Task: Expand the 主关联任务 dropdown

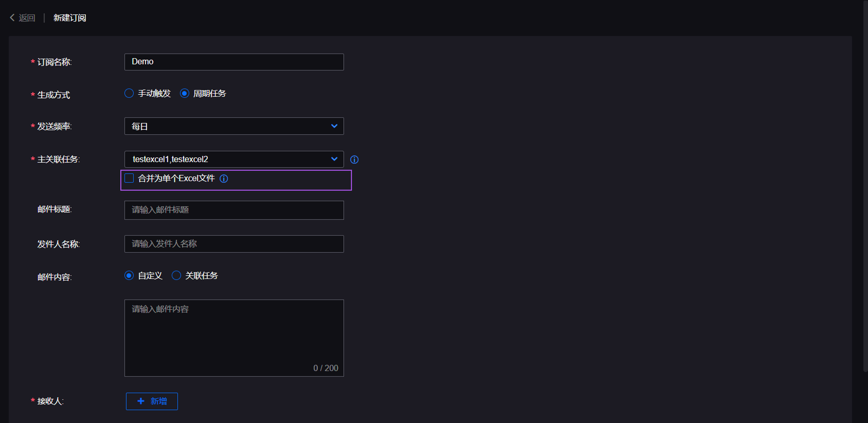Action: pyautogui.click(x=229, y=159)
